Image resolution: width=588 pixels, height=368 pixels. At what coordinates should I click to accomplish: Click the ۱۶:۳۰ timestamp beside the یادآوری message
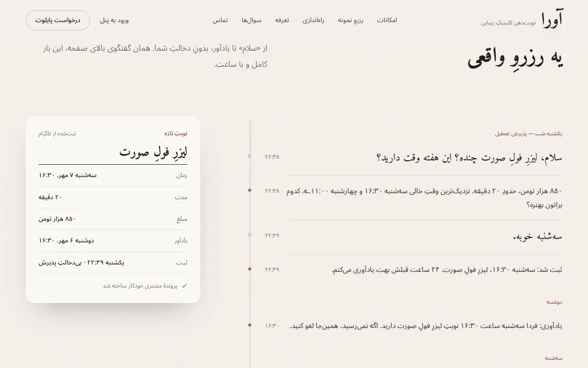[x=272, y=326]
